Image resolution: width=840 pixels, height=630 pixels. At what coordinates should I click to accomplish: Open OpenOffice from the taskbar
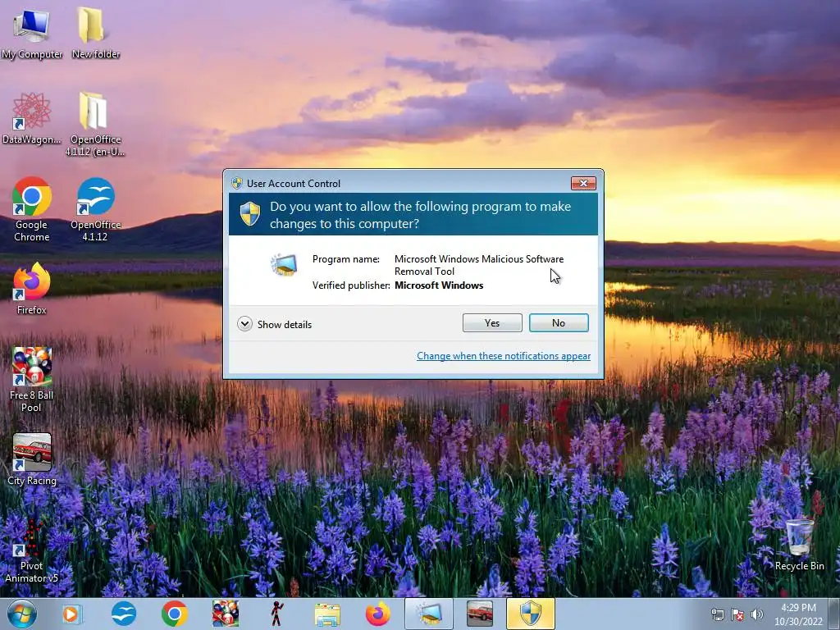click(124, 614)
